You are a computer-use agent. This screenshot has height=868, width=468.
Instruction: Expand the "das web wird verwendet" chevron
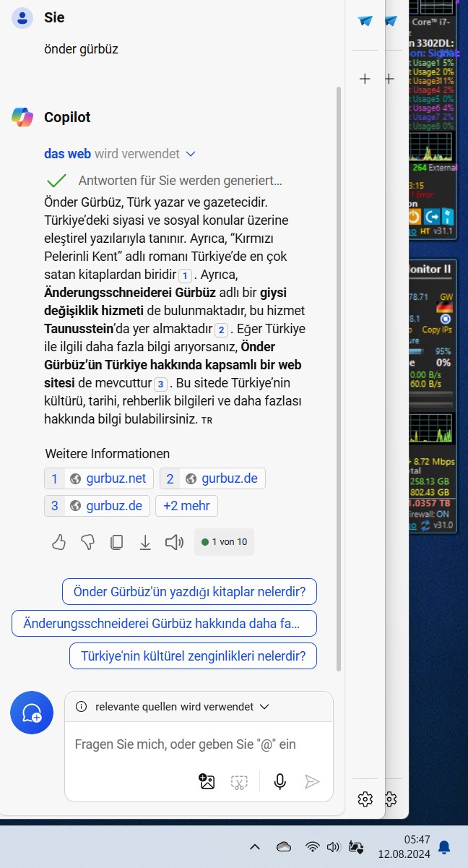tap(191, 154)
